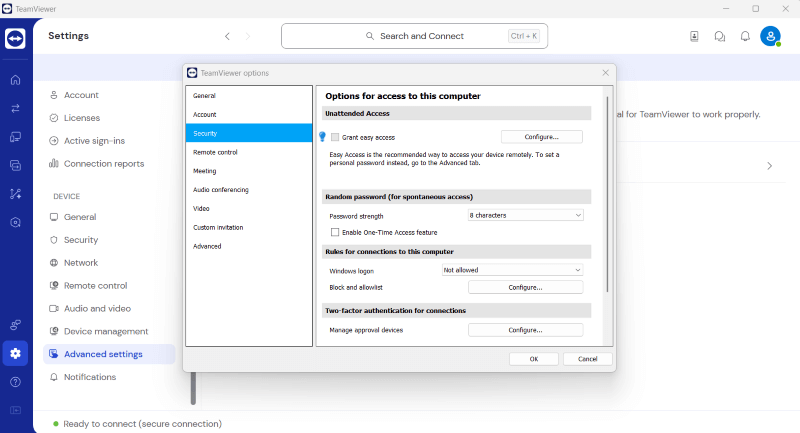Image resolution: width=800 pixels, height=433 pixels.
Task: Click the Connection reports bar chart icon
Action: [54, 163]
